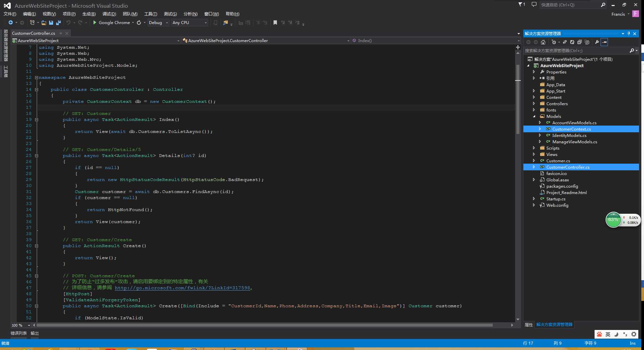Image resolution: width=644 pixels, height=350 pixels.
Task: Collapse the namespace AzureWebSiteProject code block
Action: pyautogui.click(x=36, y=77)
